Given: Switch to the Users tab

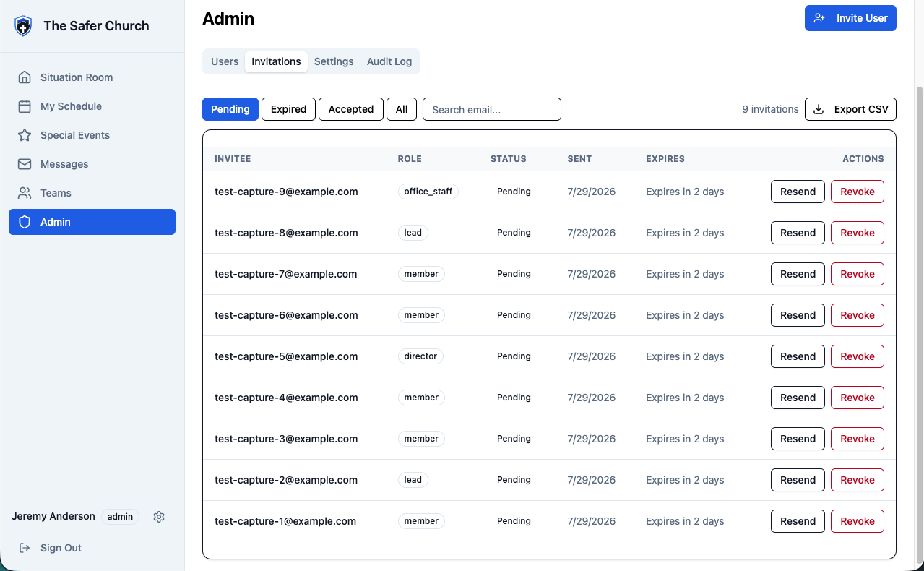Looking at the screenshot, I should tap(225, 61).
